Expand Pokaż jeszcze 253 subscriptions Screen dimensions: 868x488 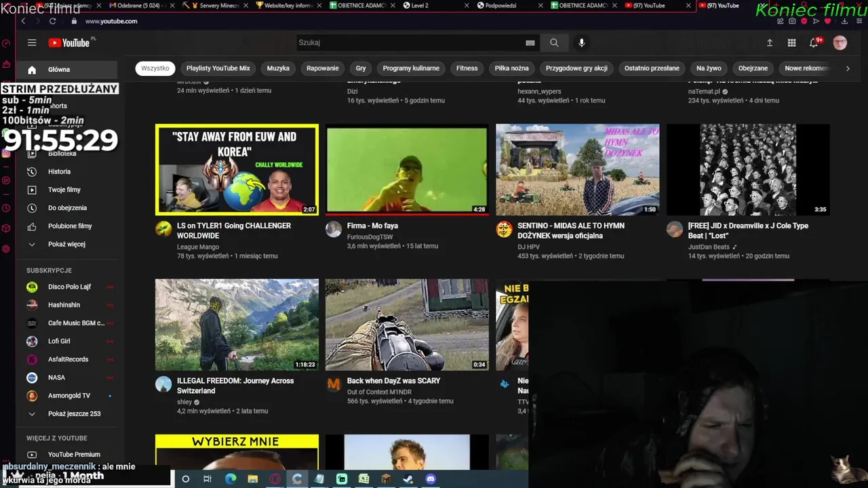66,413
